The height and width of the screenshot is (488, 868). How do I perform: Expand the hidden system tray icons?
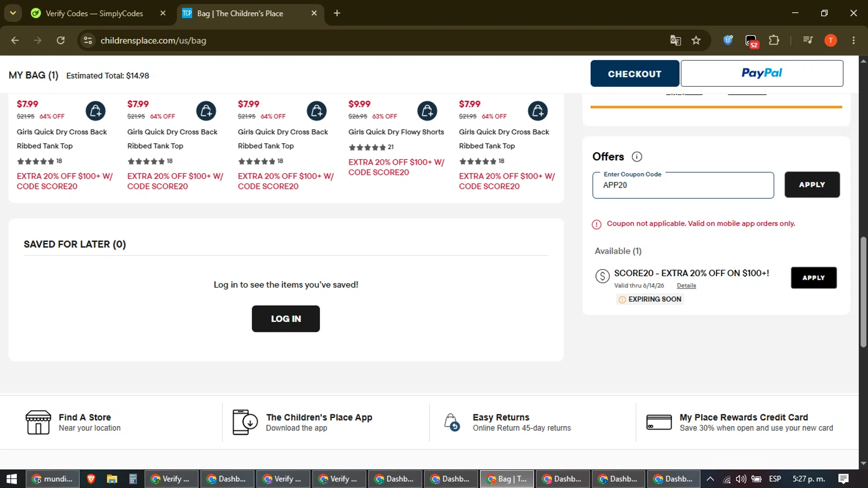coord(711,479)
